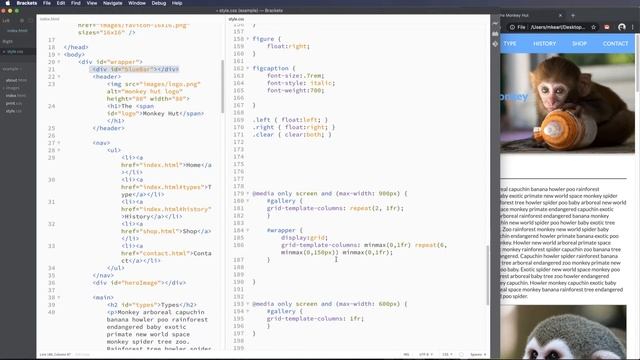This screenshot has height=360, width=640.
Task: Collapse the nav fold at line 27
Action: coord(59,143)
